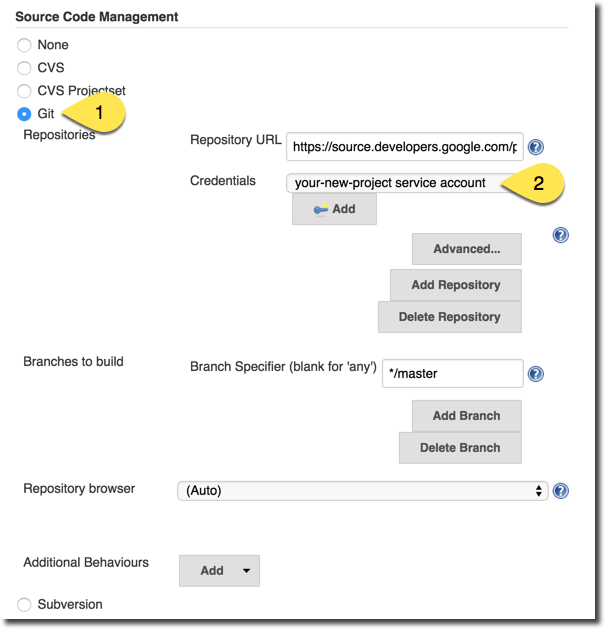The width and height of the screenshot is (605, 629).
Task: Click the 'Branches to build' label
Action: 73,361
